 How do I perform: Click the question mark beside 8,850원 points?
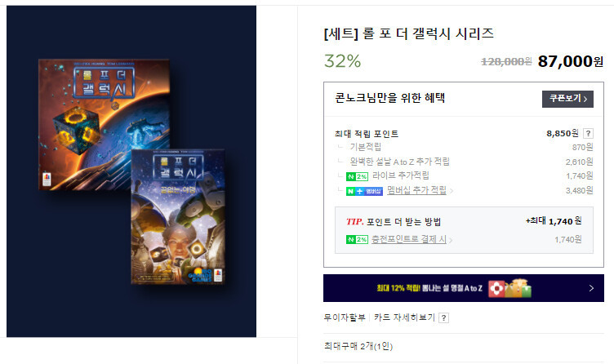tap(588, 134)
